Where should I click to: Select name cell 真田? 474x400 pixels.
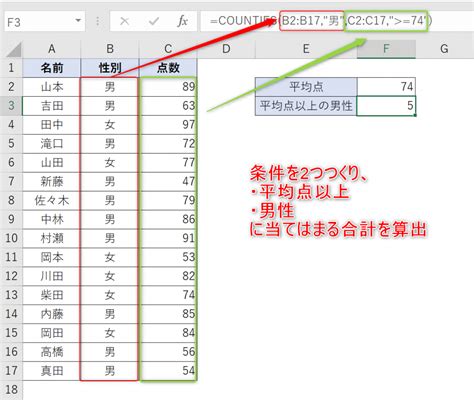(52, 370)
